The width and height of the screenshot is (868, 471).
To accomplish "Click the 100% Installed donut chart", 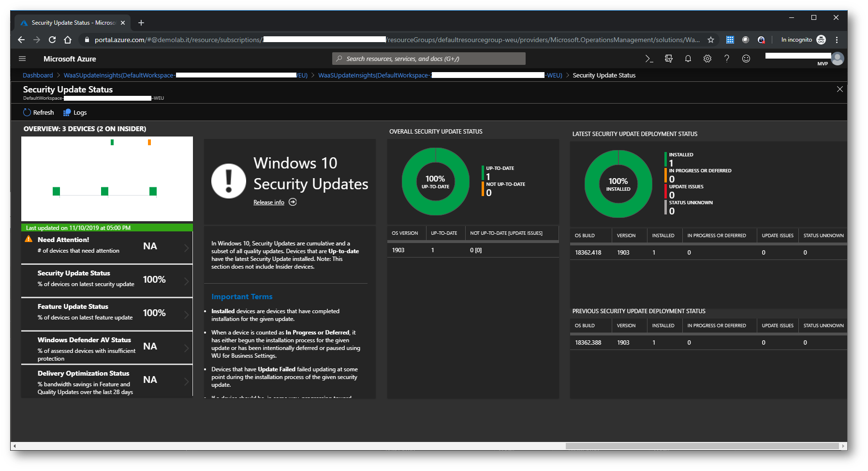I will (x=618, y=184).
